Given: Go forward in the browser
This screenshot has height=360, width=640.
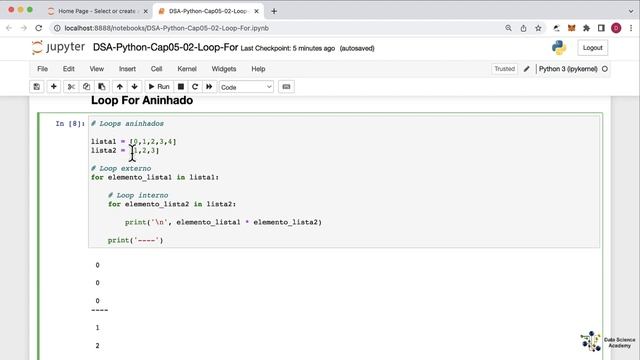Looking at the screenshot, I should point(24,28).
